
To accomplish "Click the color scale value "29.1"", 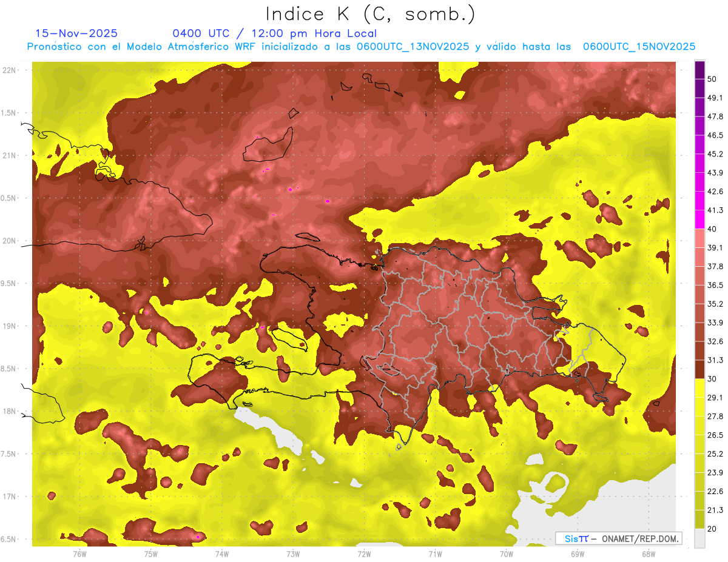I will pos(715,398).
